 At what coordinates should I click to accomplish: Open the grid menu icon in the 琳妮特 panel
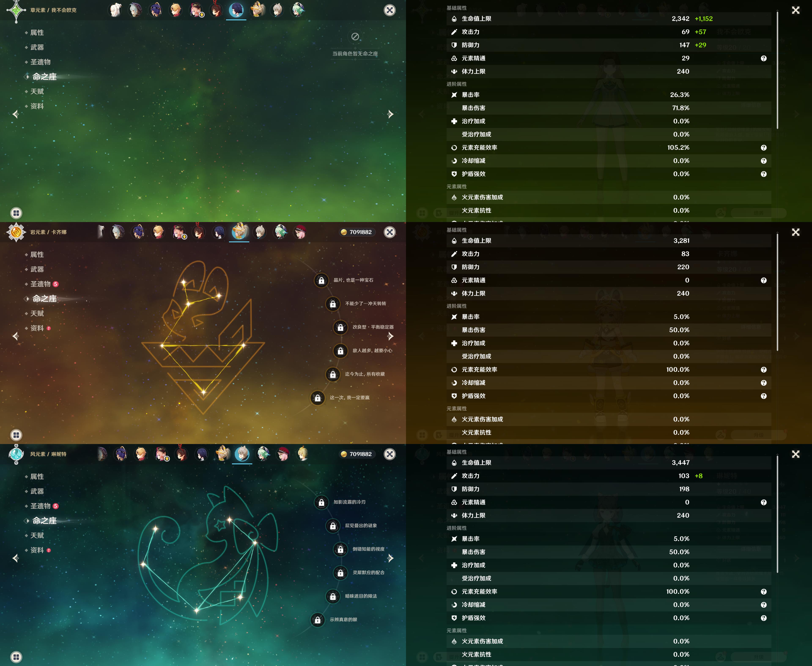click(x=16, y=657)
